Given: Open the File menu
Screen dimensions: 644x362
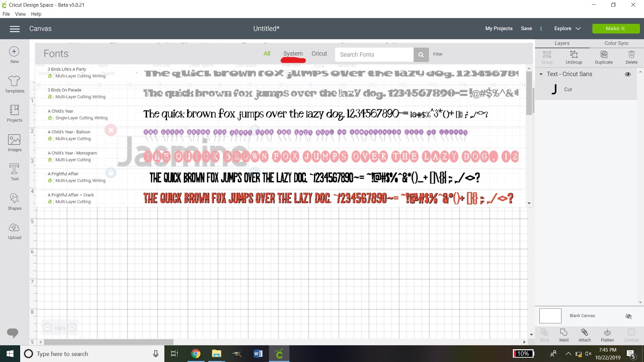Looking at the screenshot, I should click(6, 14).
